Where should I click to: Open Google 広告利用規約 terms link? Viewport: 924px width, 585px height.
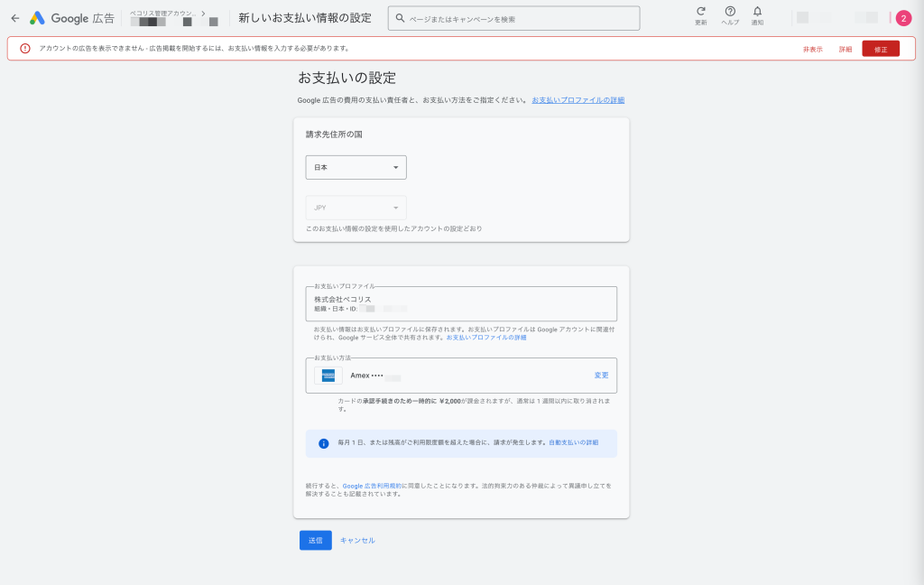point(372,486)
